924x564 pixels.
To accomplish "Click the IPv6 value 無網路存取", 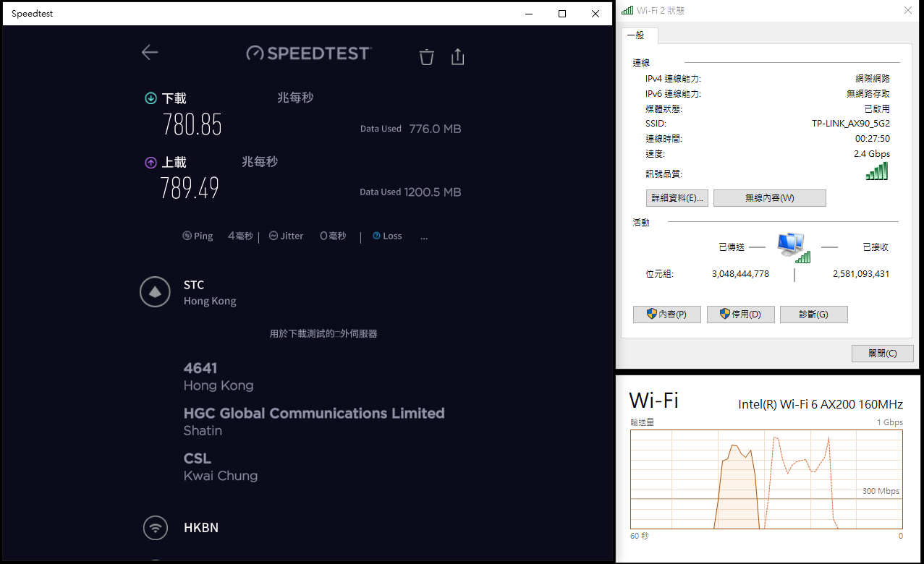I will click(x=868, y=93).
